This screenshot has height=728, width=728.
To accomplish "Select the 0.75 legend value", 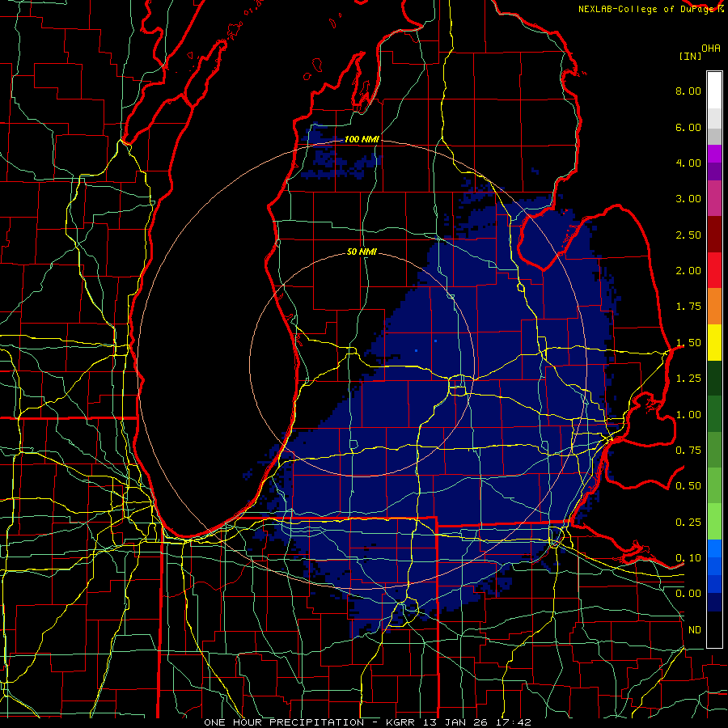I will [688, 451].
